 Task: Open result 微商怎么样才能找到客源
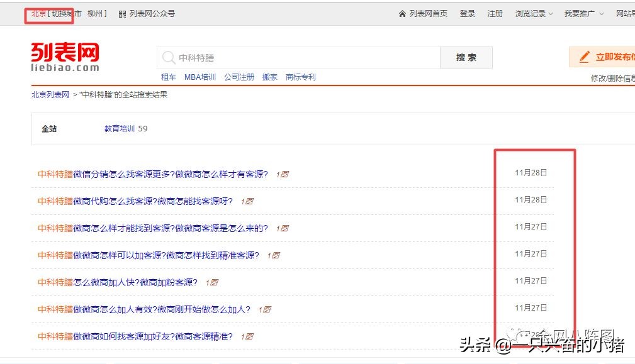153,228
